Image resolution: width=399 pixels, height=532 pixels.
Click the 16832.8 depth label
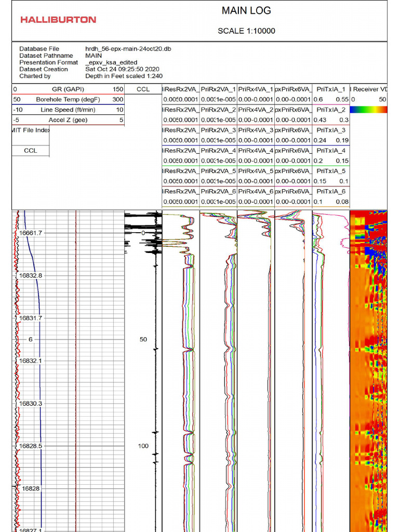(31, 275)
